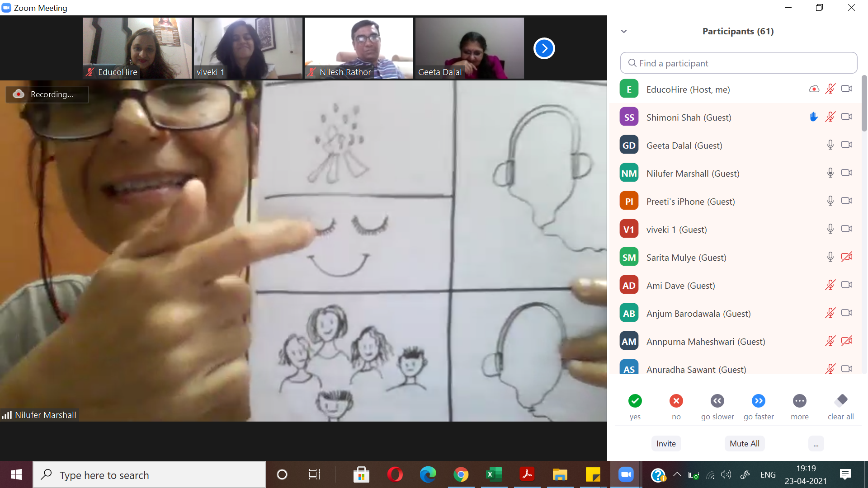
Task: Open the ellipsis menu next to Mute All
Action: coord(816,444)
